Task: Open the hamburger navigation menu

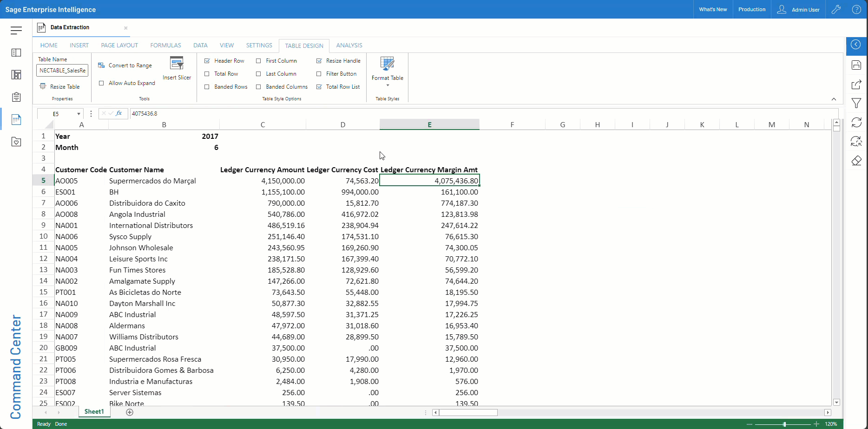Action: coord(16,31)
